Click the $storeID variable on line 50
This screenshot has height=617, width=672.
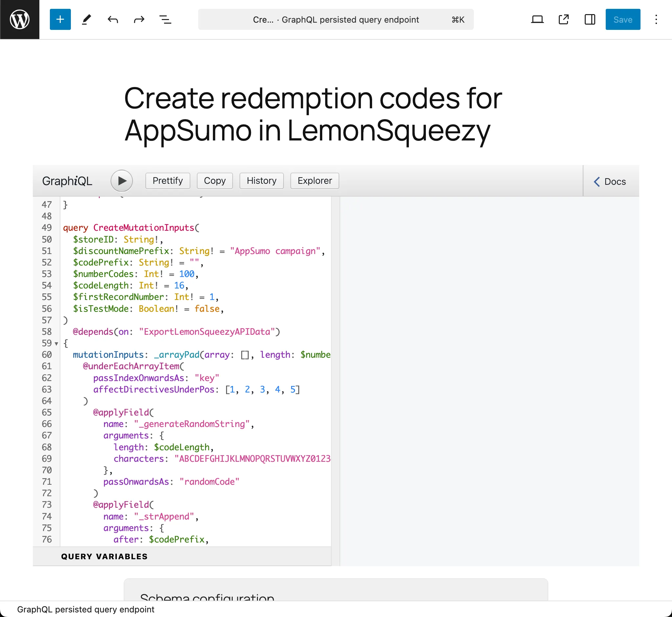(93, 239)
